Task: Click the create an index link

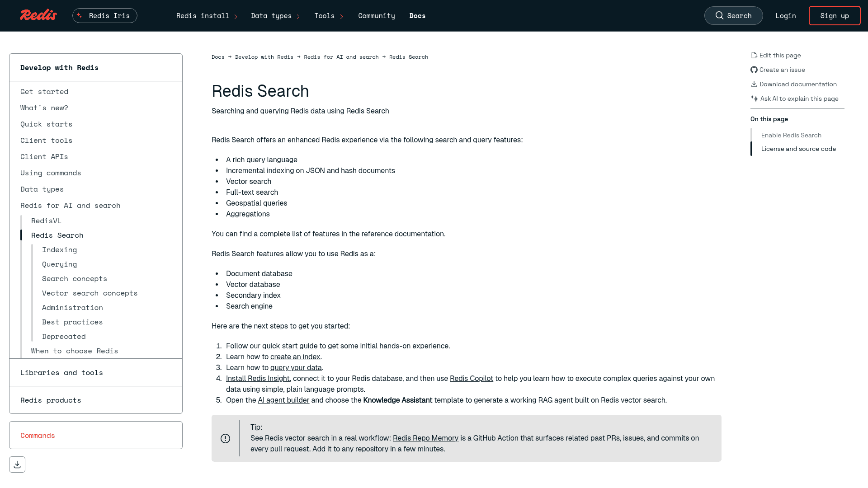Action: pyautogui.click(x=295, y=357)
